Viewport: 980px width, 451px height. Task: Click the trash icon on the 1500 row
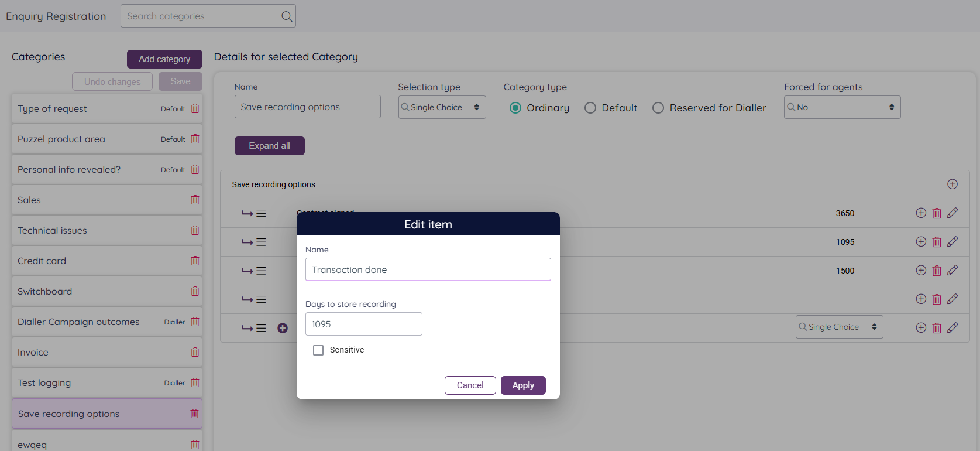[937, 271]
